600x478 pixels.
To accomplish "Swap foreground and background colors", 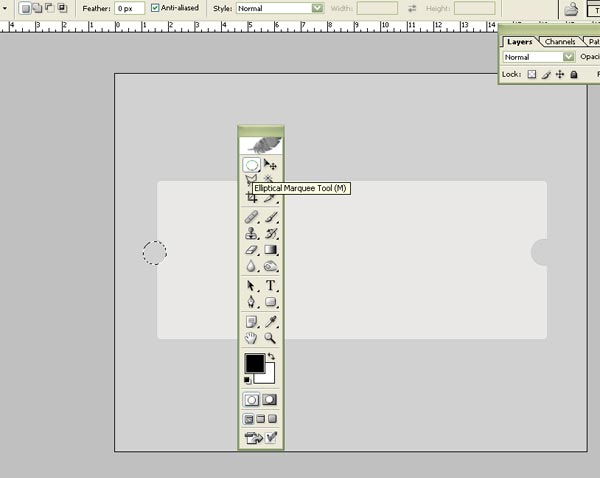I will 271,356.
